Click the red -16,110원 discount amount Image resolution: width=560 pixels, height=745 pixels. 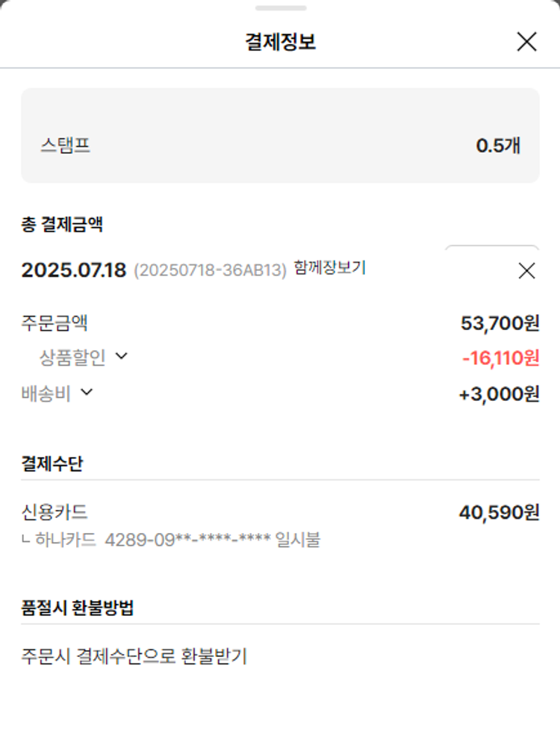(500, 358)
